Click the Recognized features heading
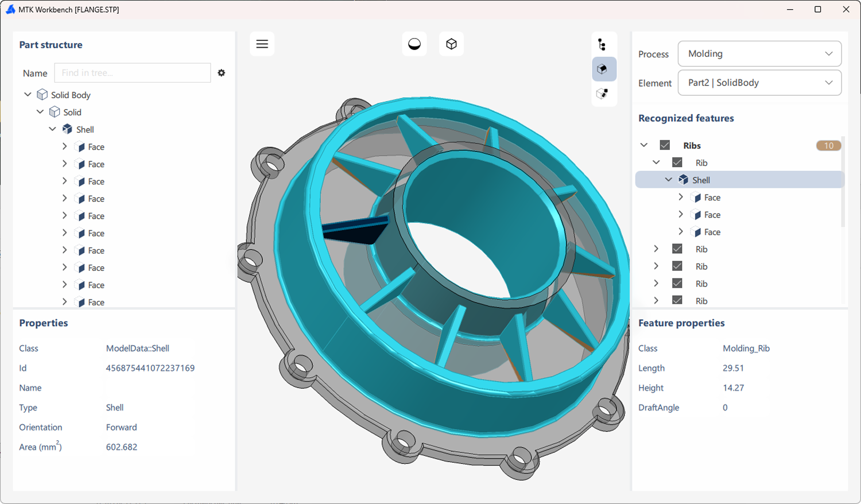 click(x=686, y=118)
